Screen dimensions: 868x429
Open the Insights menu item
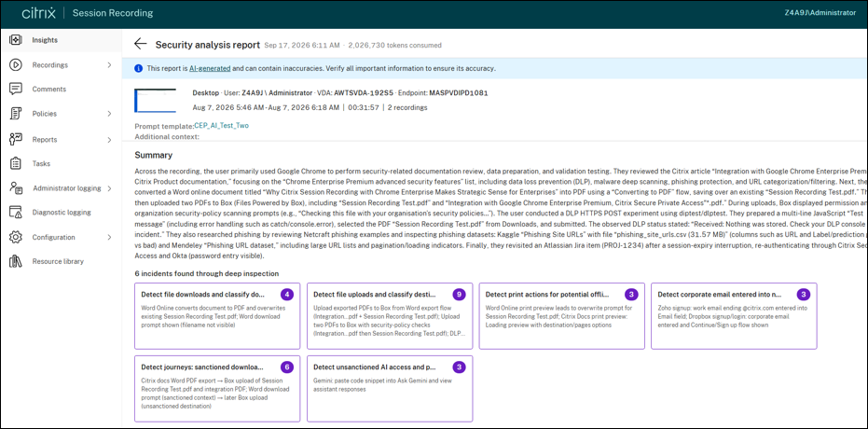(61, 40)
